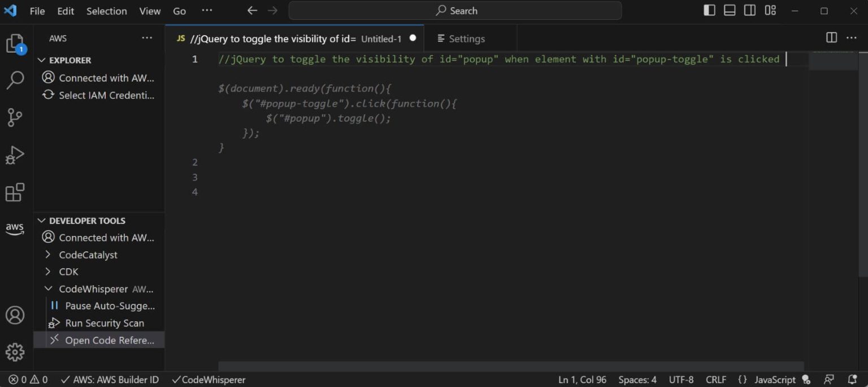
Task: Open the Accounts icon near the bottom
Action: point(14,315)
